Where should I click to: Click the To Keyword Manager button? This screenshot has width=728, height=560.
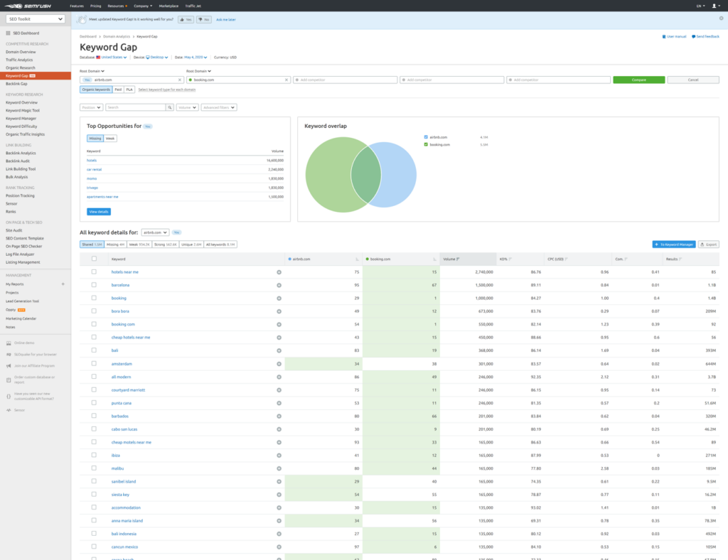pyautogui.click(x=674, y=244)
